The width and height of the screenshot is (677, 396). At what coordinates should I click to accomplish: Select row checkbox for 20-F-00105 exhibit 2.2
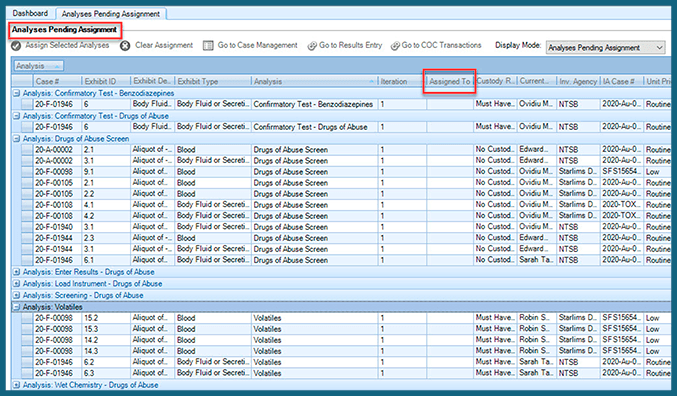pos(27,194)
